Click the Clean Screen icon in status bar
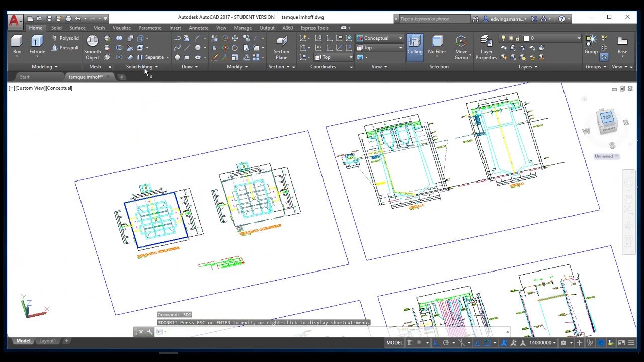The image size is (644, 362). (621, 343)
